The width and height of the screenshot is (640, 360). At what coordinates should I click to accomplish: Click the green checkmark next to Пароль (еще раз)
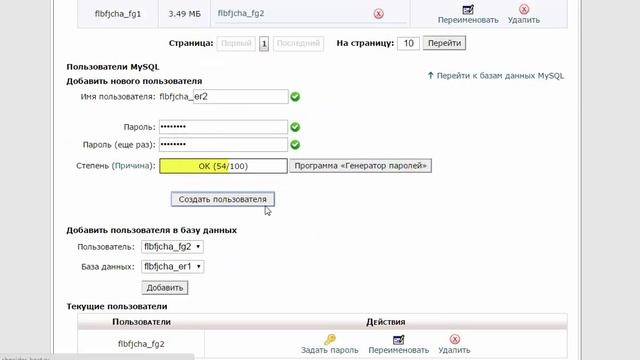pyautogui.click(x=295, y=144)
